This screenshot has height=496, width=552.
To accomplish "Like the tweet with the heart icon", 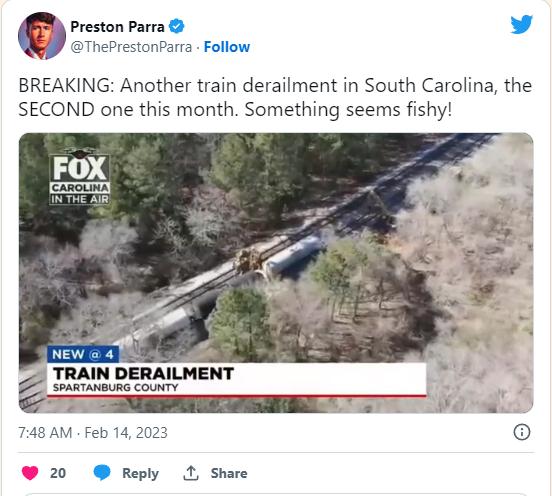I will point(30,473).
